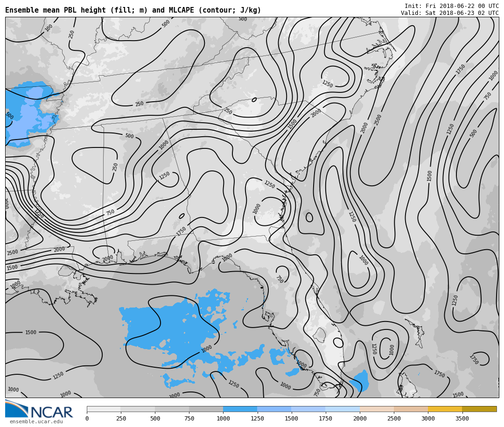Viewport: 504px width, 427px height.
Task: Click the colorbar tick label 250
Action: click(x=121, y=418)
